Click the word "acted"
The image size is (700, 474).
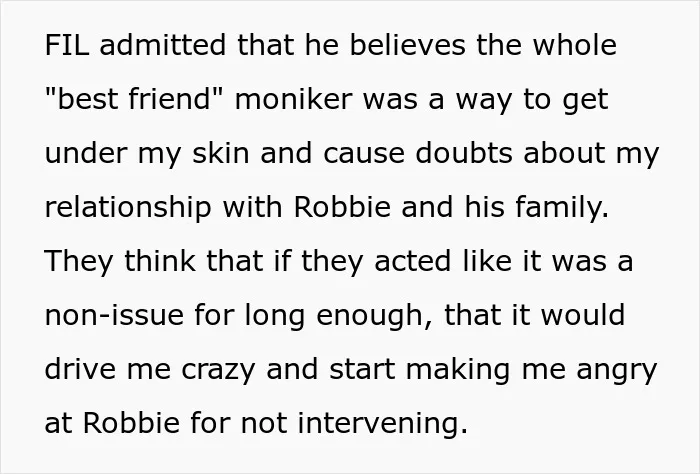click(412, 261)
